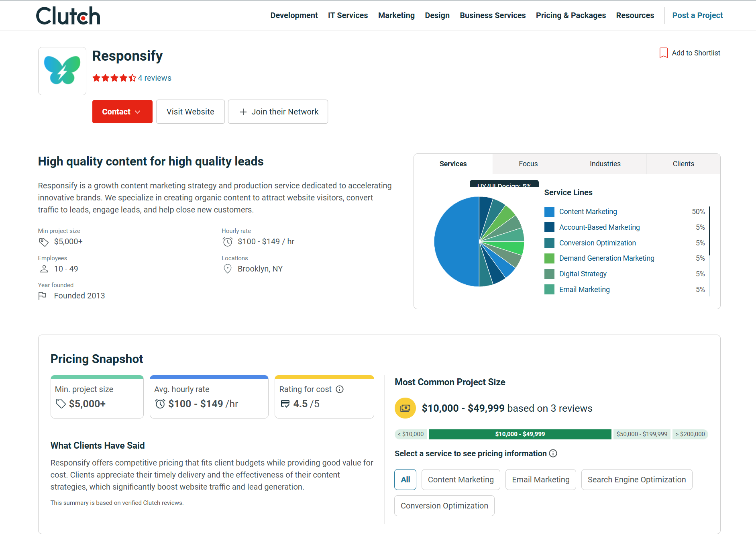Open the Development menu in navigation
This screenshot has width=756, height=539.
[x=294, y=15]
